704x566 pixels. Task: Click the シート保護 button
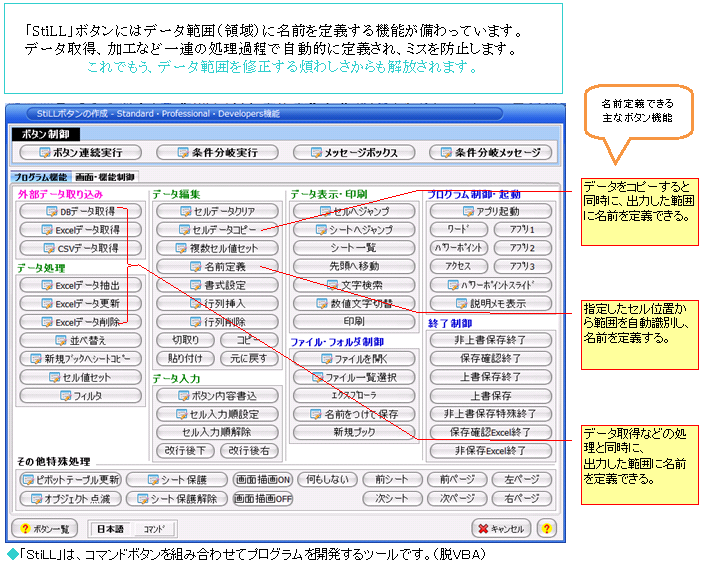click(177, 480)
